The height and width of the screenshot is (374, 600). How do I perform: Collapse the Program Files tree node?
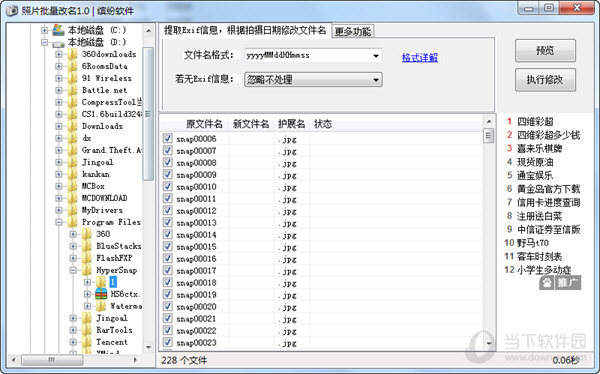pyautogui.click(x=59, y=222)
